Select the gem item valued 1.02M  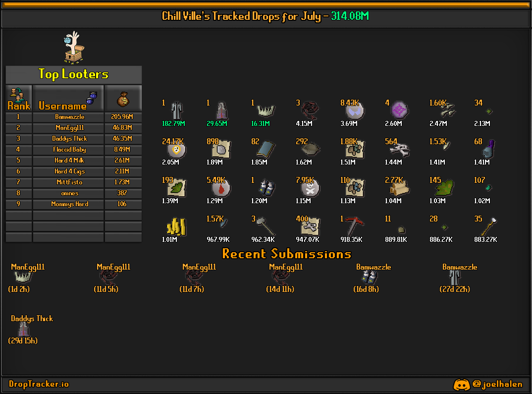[x=488, y=187]
